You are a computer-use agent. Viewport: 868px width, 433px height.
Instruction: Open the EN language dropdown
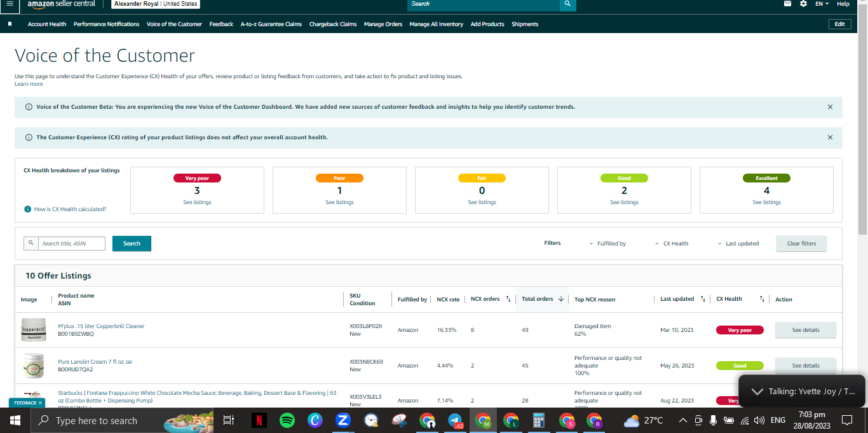coord(822,4)
